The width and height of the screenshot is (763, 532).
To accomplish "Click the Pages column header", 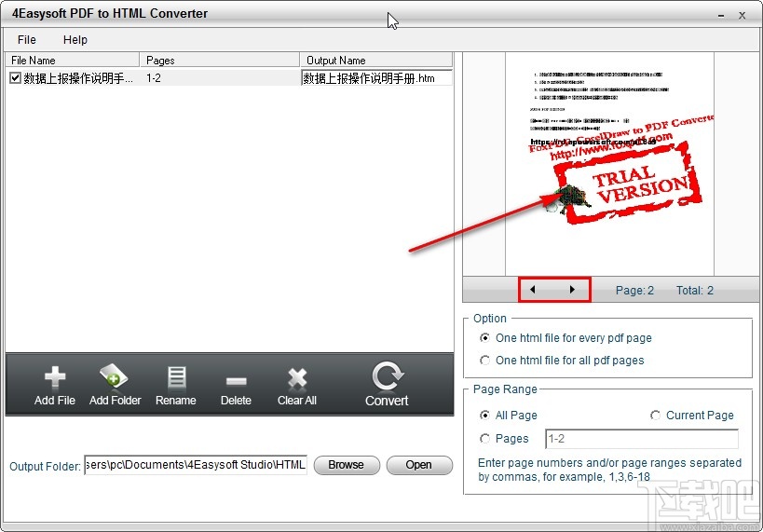I will coord(220,61).
